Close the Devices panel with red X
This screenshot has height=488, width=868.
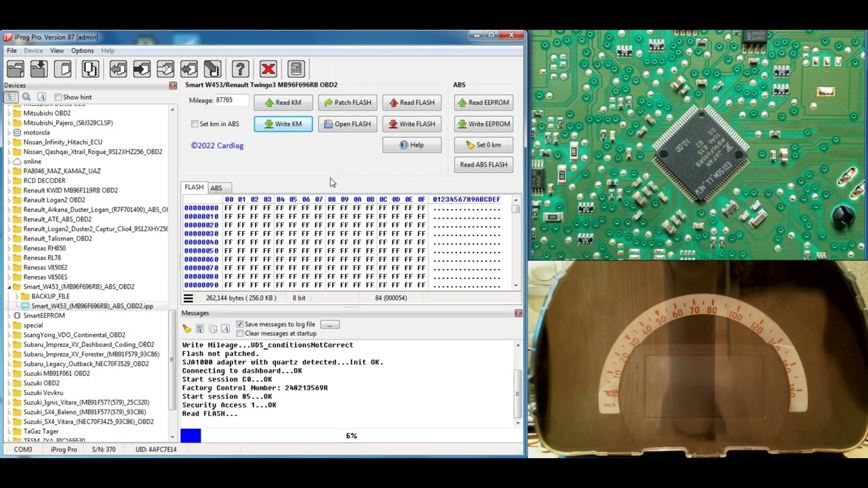173,85
